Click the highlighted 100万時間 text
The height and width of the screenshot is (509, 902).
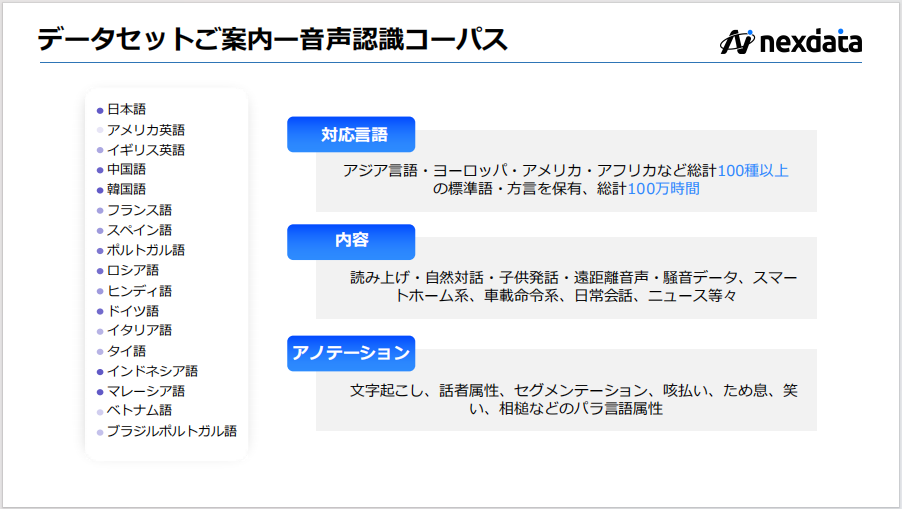[663, 188]
